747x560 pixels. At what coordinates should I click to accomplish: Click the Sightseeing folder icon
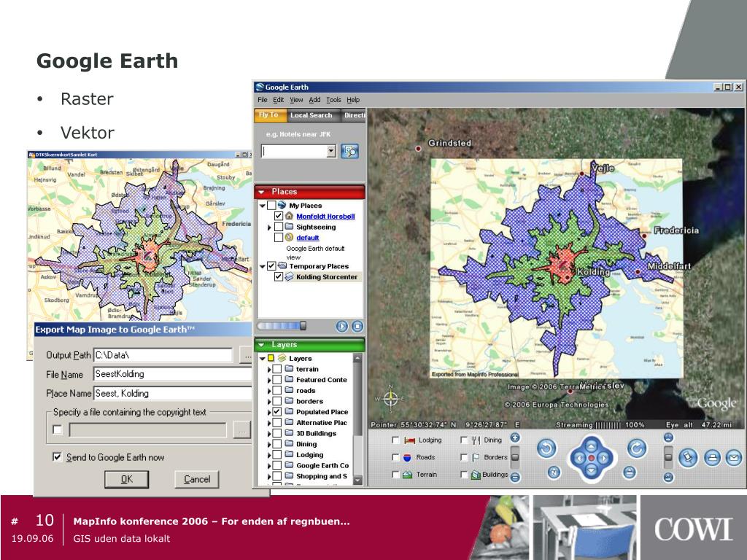click(x=289, y=227)
